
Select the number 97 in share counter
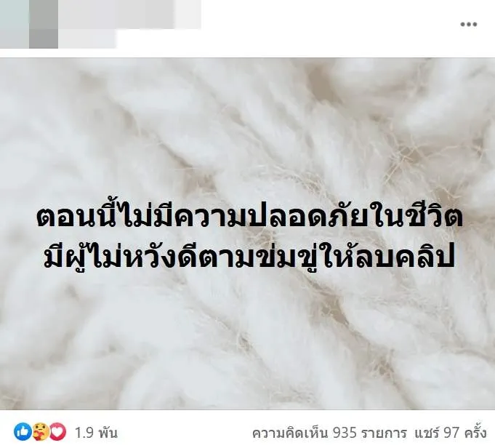tap(451, 433)
